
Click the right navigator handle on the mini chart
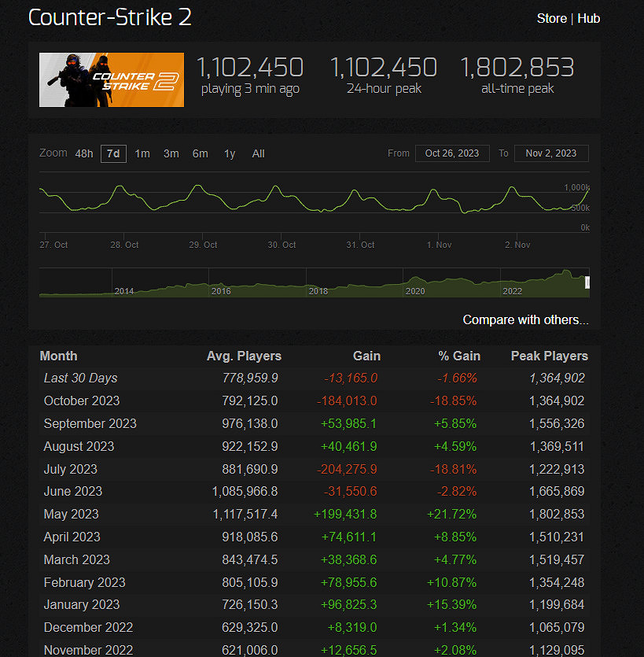click(587, 282)
